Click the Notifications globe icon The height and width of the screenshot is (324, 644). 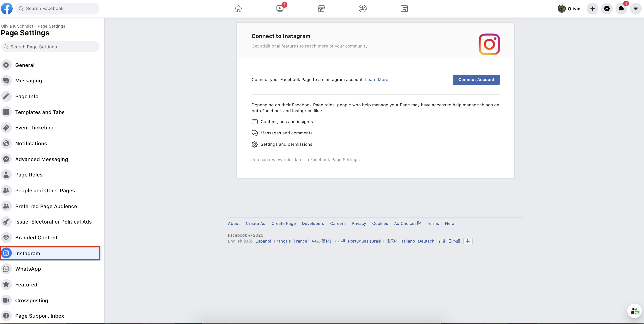point(6,143)
